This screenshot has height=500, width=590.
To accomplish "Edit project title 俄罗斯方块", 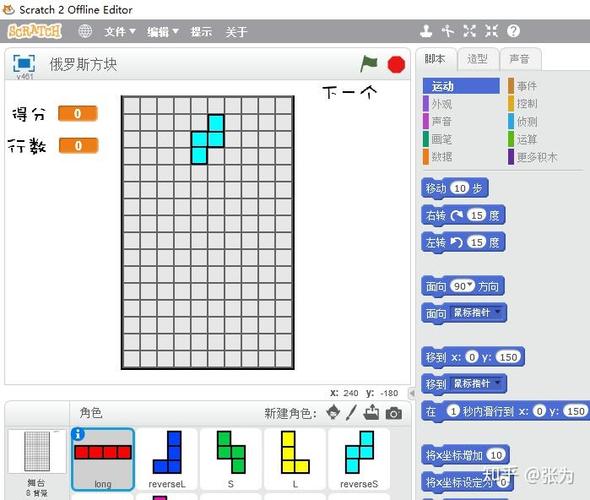I will 84,64.
